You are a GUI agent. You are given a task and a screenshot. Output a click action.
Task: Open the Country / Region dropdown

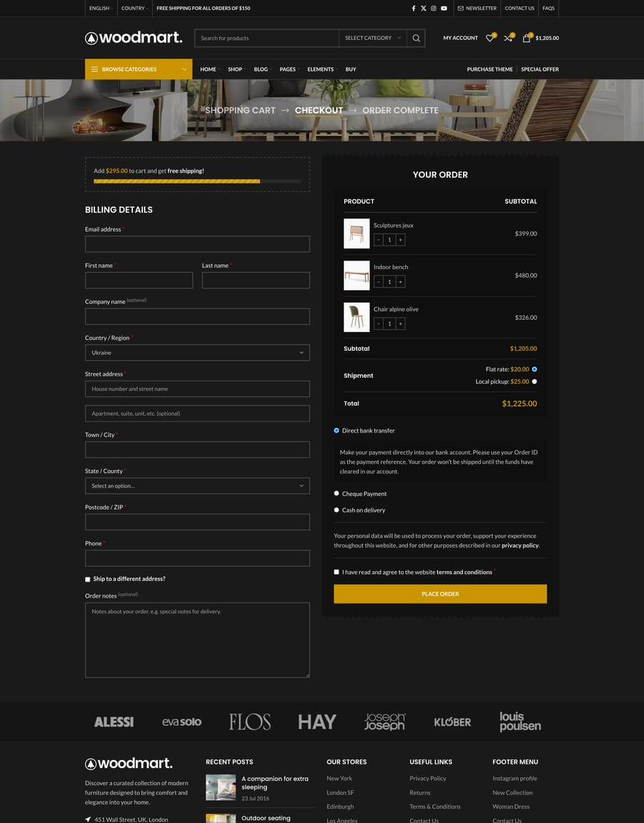197,353
